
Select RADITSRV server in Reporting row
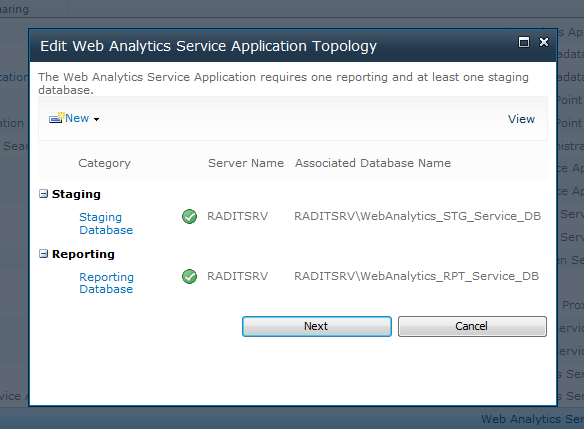click(238, 276)
